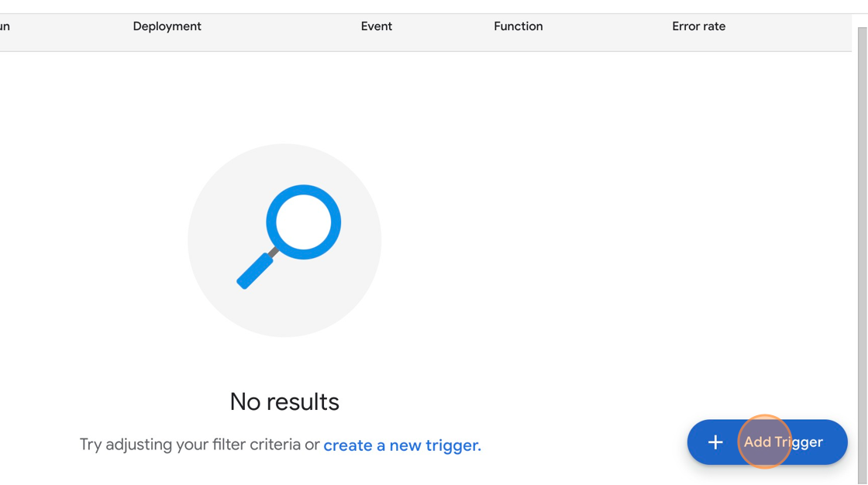
Task: Click the word "Try" in the hint text
Action: tap(91, 445)
